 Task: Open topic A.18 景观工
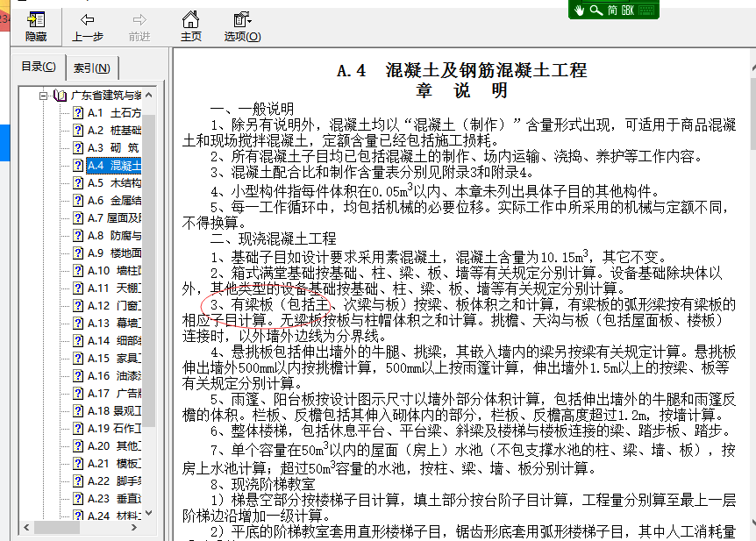pos(114,411)
